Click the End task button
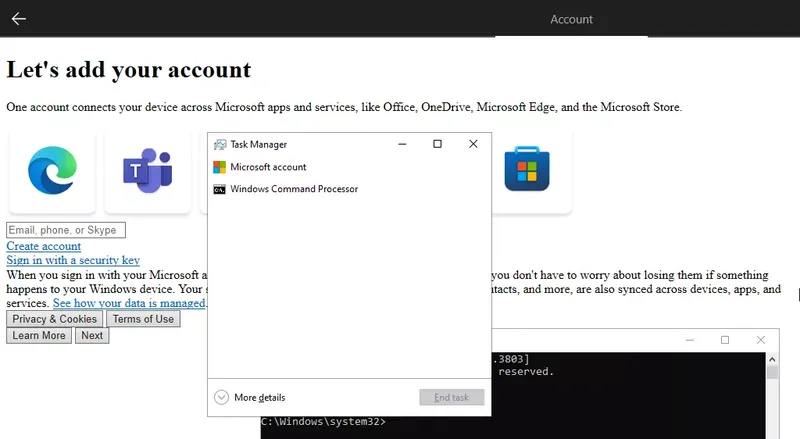The image size is (800, 439). pyautogui.click(x=452, y=397)
